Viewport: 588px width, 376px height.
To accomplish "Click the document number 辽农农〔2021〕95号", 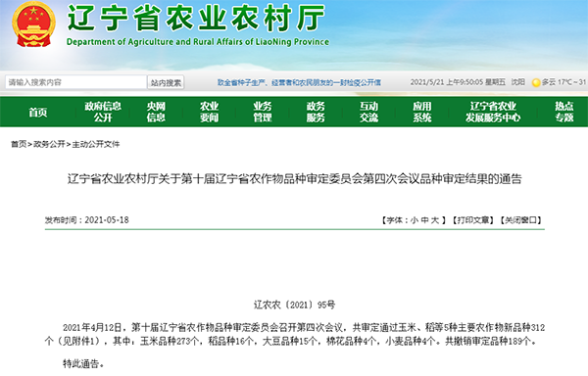I will 294,305.
